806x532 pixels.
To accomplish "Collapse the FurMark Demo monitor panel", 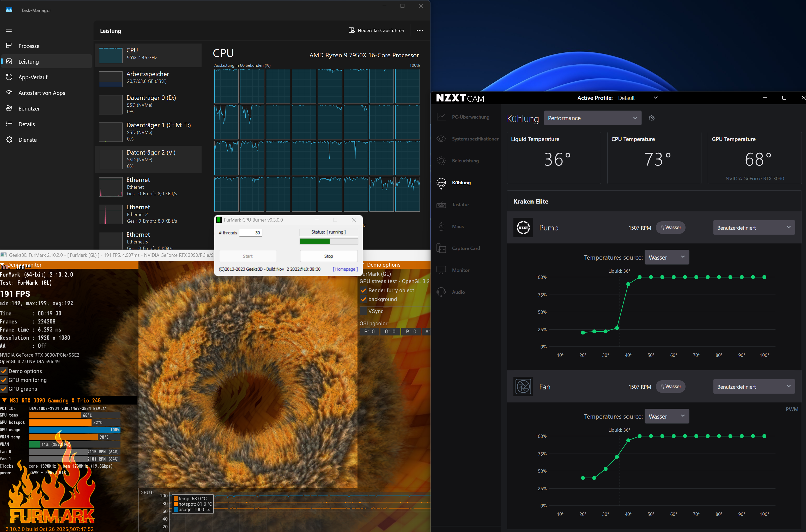I will pos(2,265).
